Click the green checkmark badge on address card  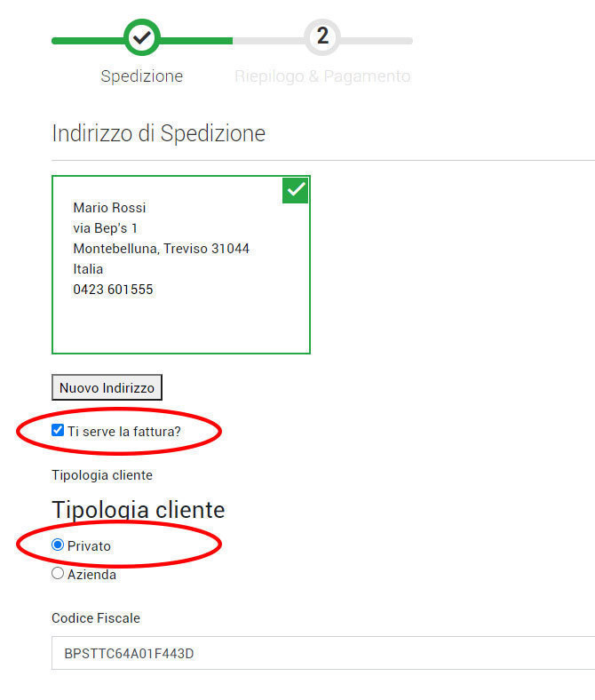point(296,190)
